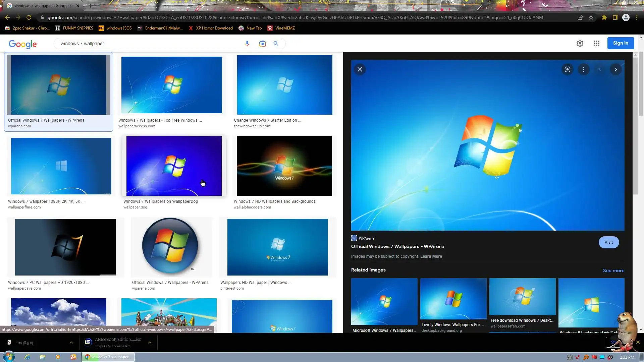Bookmark this page with star icon

pyautogui.click(x=591, y=17)
